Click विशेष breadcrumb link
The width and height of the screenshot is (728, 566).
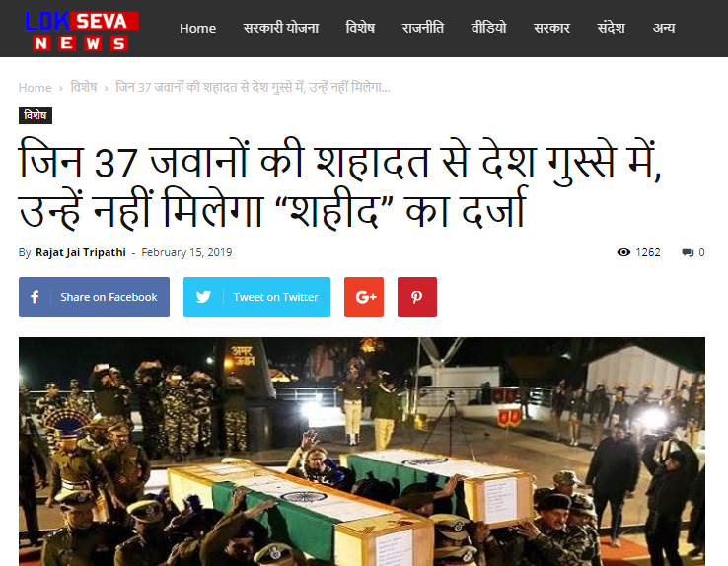click(84, 87)
